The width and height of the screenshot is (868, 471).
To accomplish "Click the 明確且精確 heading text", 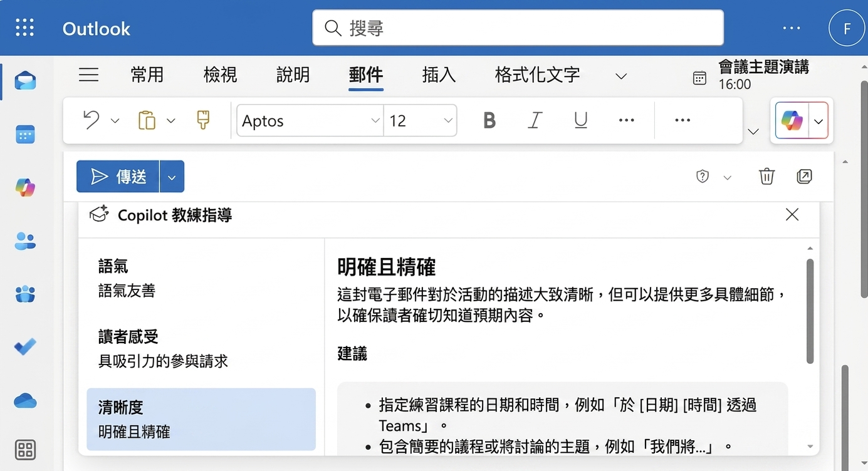I will click(386, 267).
